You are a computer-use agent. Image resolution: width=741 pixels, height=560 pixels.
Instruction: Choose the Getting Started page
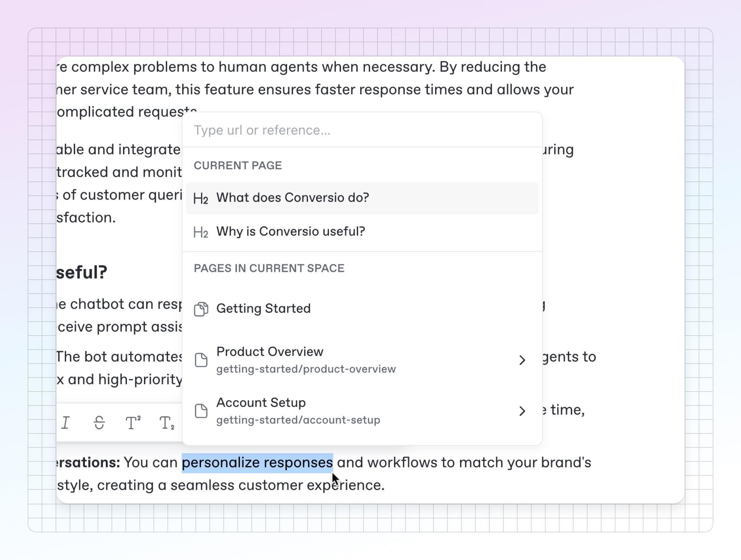(362, 309)
